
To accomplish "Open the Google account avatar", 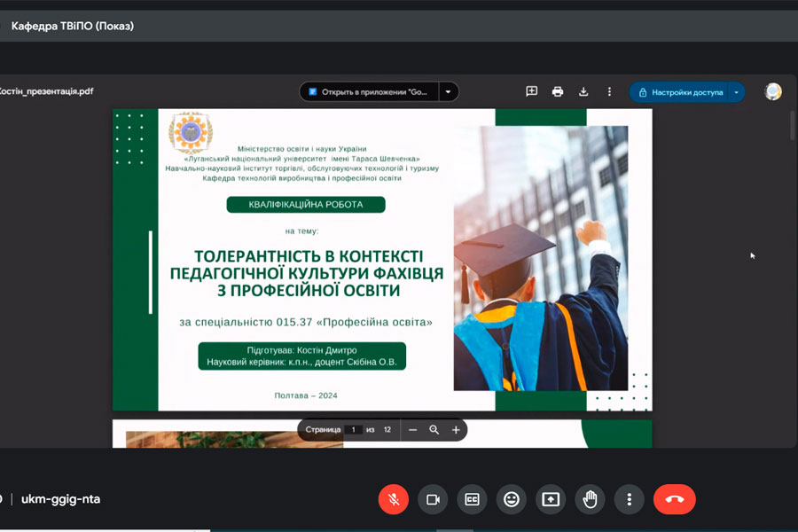I will (772, 91).
